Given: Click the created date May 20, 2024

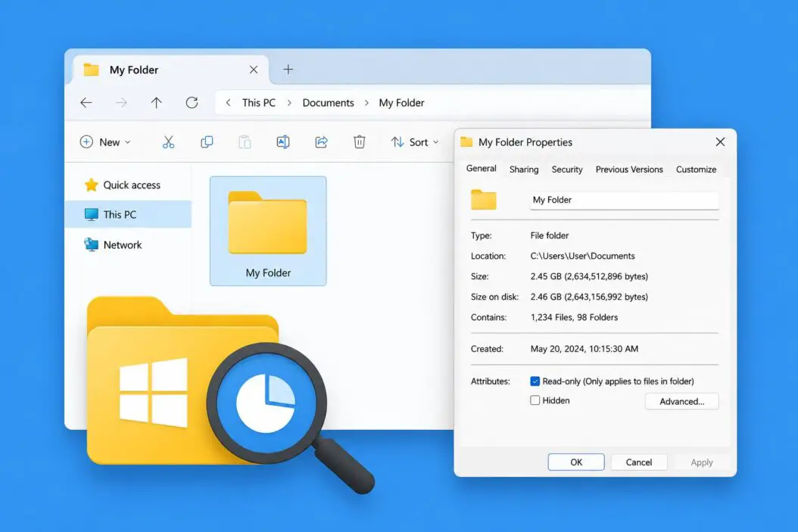Looking at the screenshot, I should [x=584, y=348].
